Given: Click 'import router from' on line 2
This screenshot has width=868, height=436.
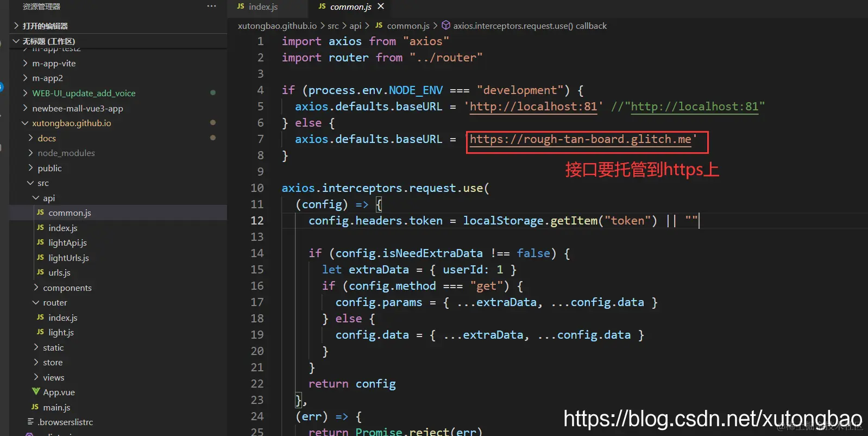Looking at the screenshot, I should 342,58.
